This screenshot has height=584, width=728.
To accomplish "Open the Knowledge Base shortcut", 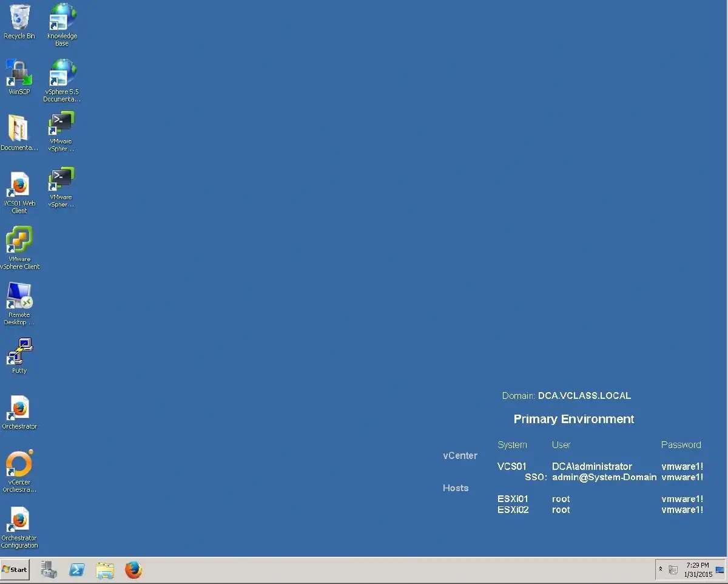I will click(62, 18).
